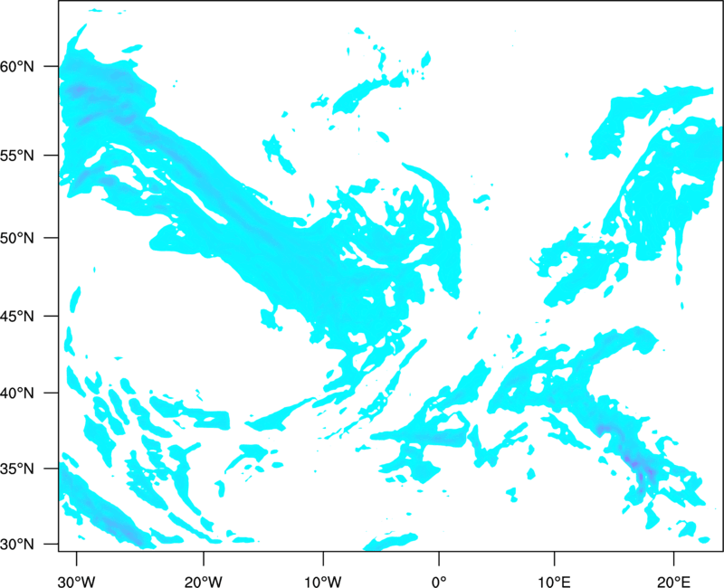The image size is (724, 588).
Task: Click the 20°E longitude label
Action: click(x=673, y=582)
